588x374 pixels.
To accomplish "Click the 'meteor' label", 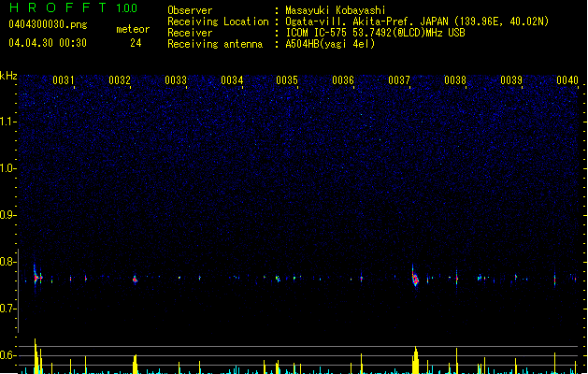I will (x=133, y=29).
